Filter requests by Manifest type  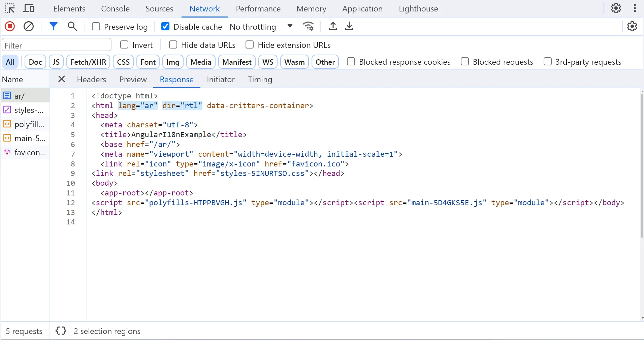pyautogui.click(x=237, y=62)
